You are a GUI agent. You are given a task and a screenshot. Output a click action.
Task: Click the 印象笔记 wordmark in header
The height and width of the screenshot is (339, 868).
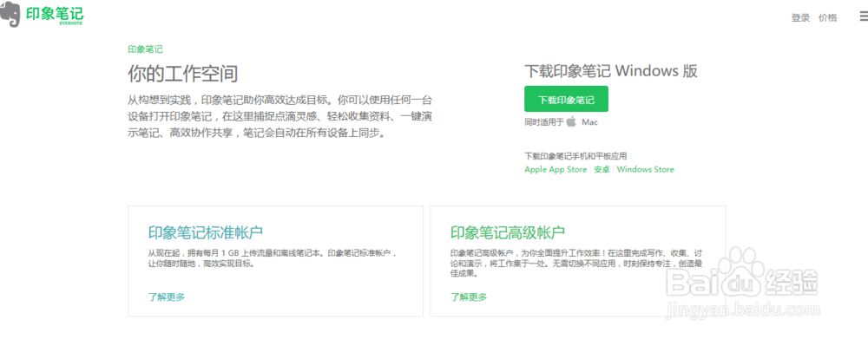click(x=54, y=15)
